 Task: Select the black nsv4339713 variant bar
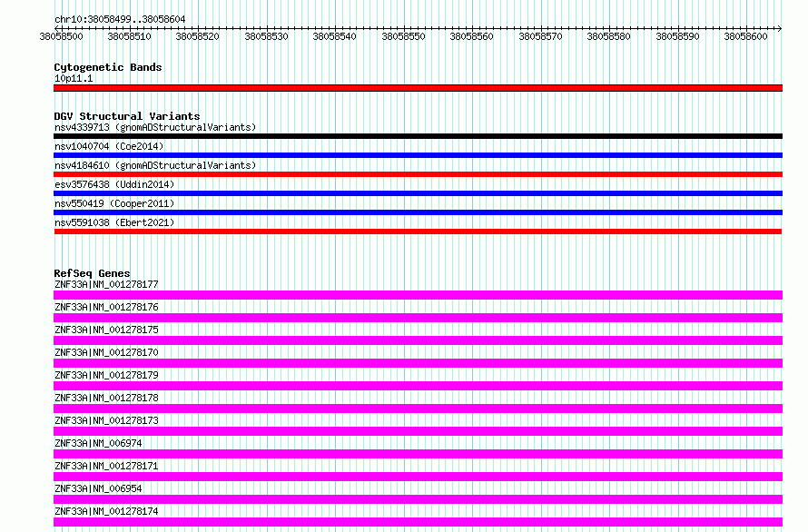418,136
